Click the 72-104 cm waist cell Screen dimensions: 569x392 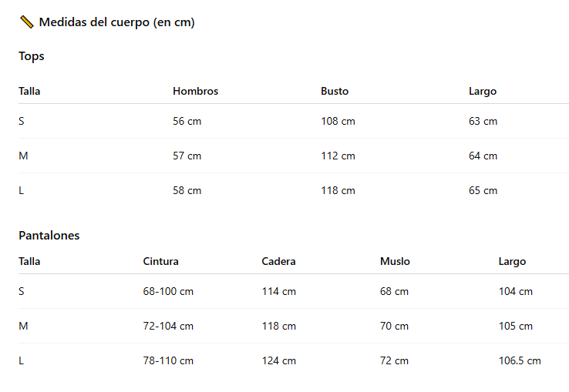point(168,326)
